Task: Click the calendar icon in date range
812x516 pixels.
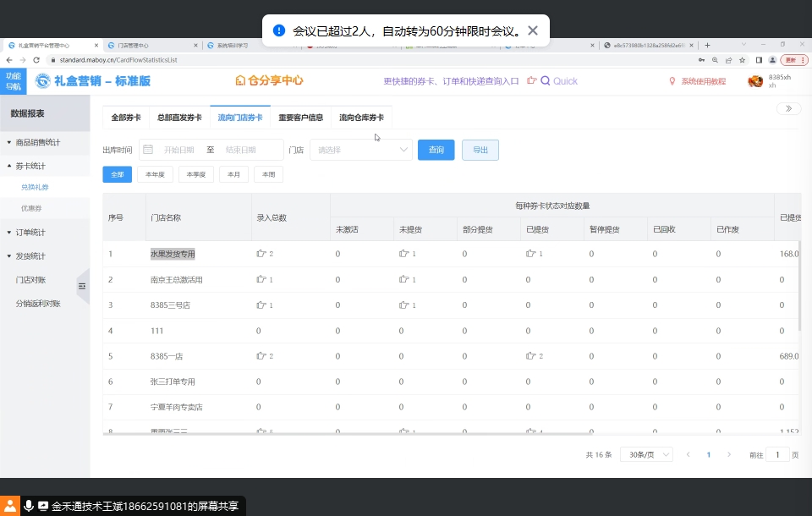Action: click(148, 150)
